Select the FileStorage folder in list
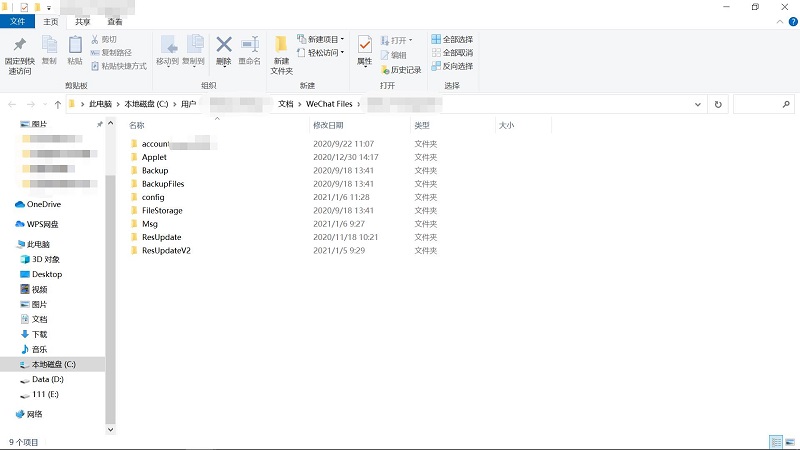 (x=162, y=210)
